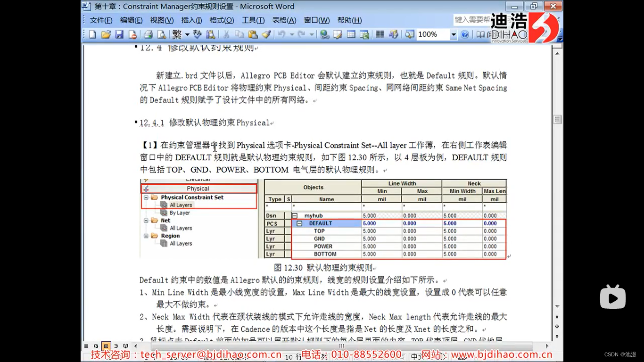Insert a table using the toolbar icon
The image size is (644, 362).
click(351, 34)
